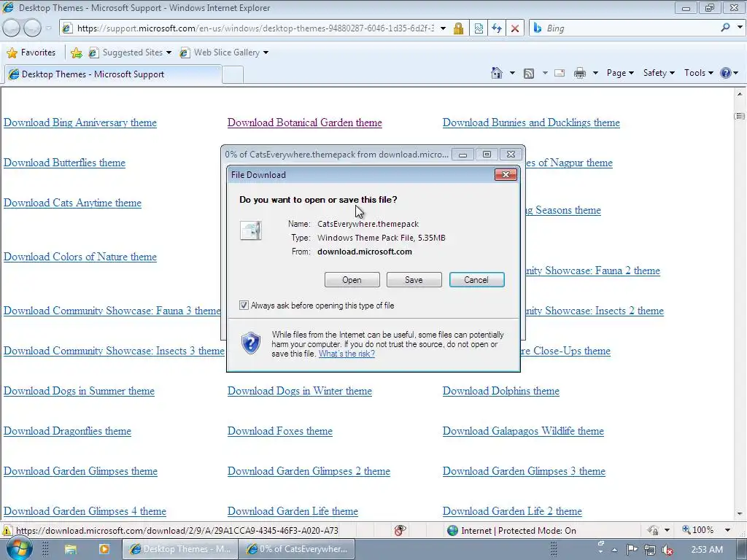Viewport: 747px width, 560px height.
Task: Expand the Web Slice Gallery dropdown
Action: (266, 52)
